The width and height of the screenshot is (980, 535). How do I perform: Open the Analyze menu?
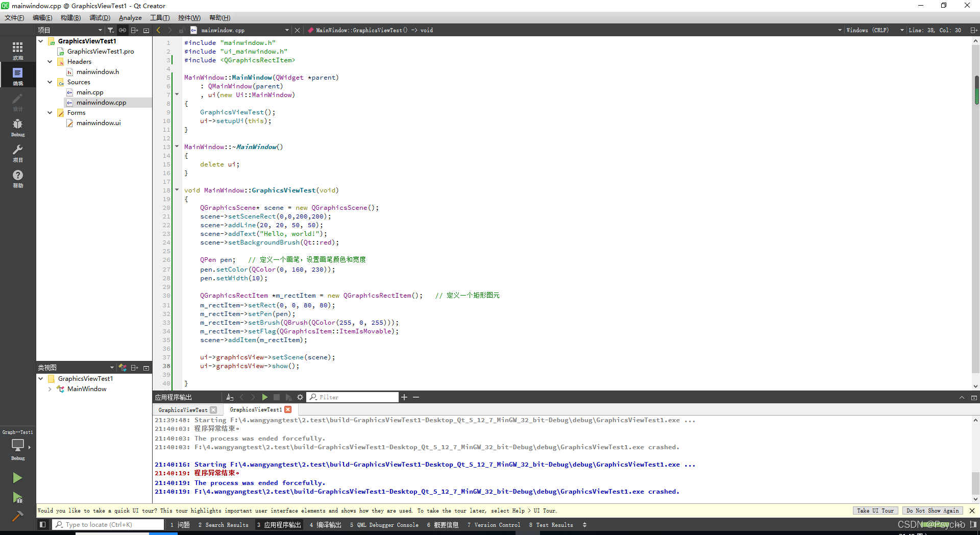(130, 18)
